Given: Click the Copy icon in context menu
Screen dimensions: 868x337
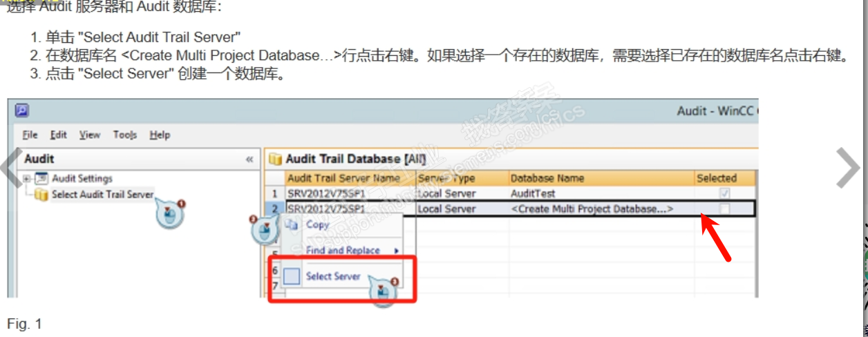Looking at the screenshot, I should (x=291, y=224).
